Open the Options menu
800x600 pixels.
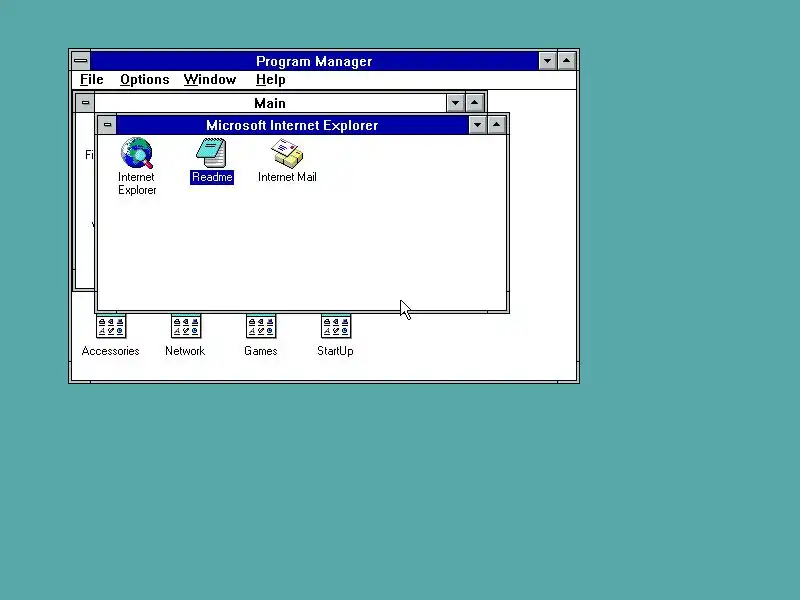pyautogui.click(x=144, y=80)
